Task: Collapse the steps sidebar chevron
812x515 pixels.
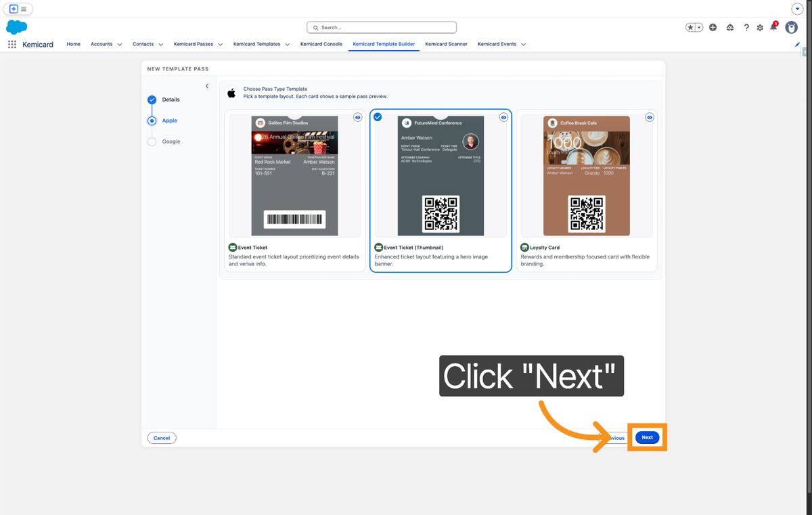Action: pos(207,86)
